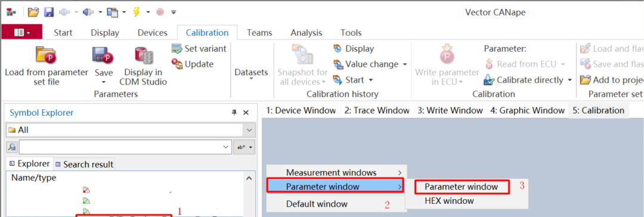Open the customize quick access toolbar arrow
This screenshot has width=644, height=217.
(174, 13)
